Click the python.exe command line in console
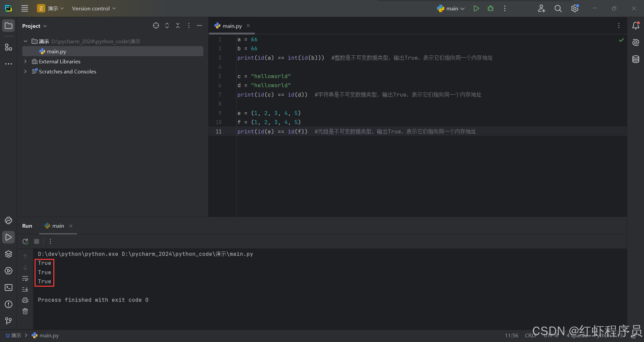This screenshot has height=342, width=644. [x=145, y=254]
